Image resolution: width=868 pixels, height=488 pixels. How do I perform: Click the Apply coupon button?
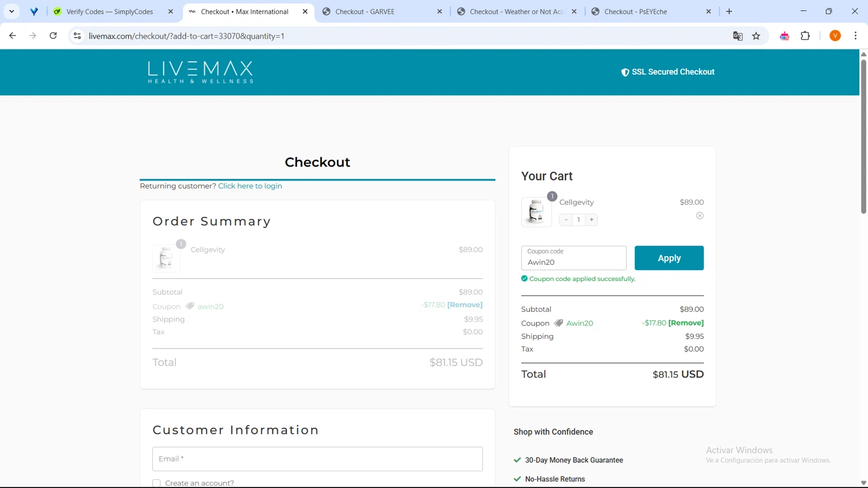[x=669, y=258]
